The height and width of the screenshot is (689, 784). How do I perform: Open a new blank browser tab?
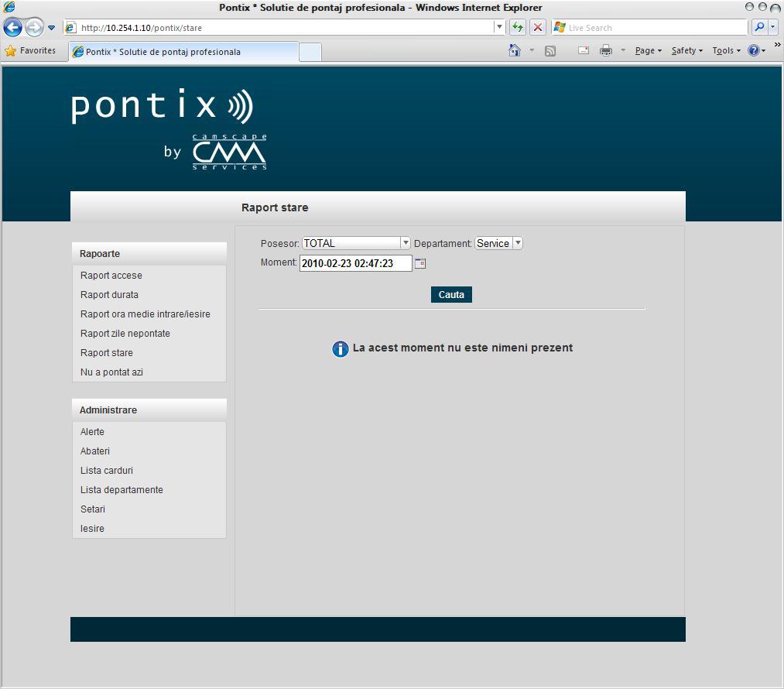310,53
